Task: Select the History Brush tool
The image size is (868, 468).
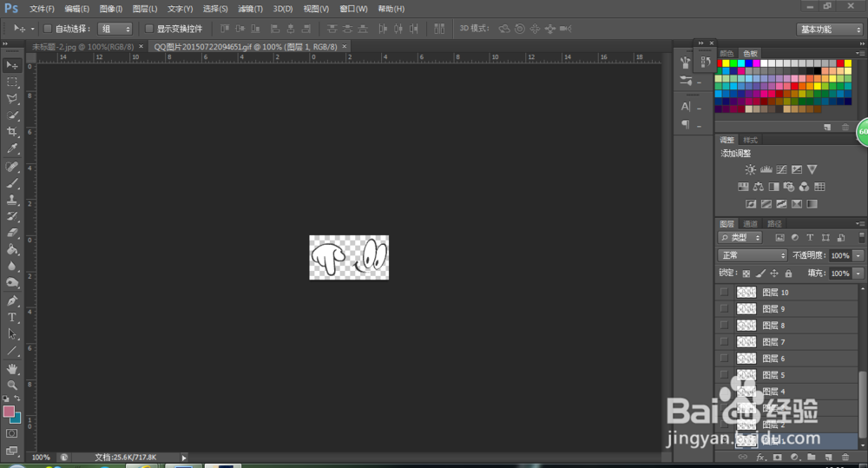Action: pyautogui.click(x=11, y=216)
